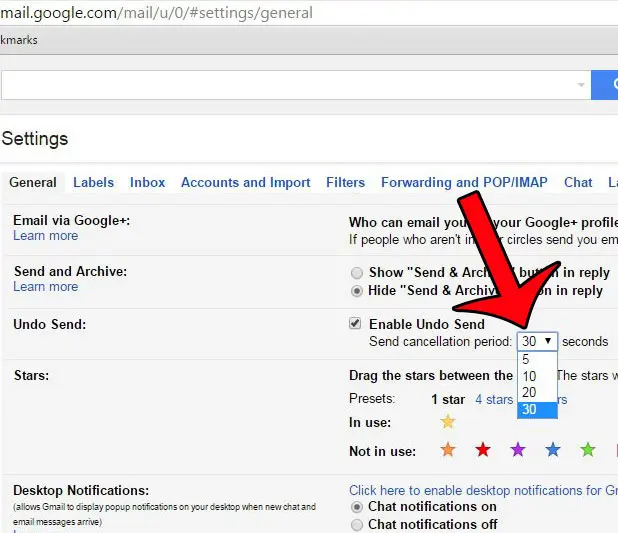This screenshot has width=618, height=533.
Task: Open Learn more under Send and Archive
Action: pos(46,287)
